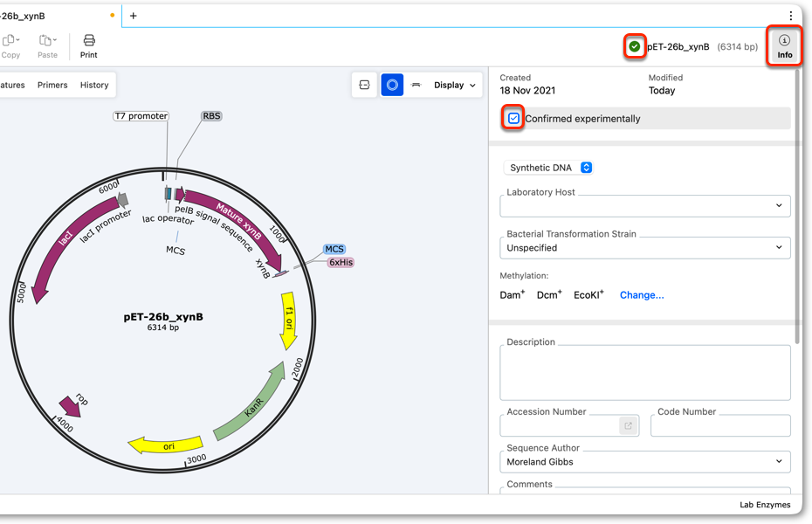Toggle Confirmed experimentally checkbox
This screenshot has height=524, width=812.
[513, 119]
